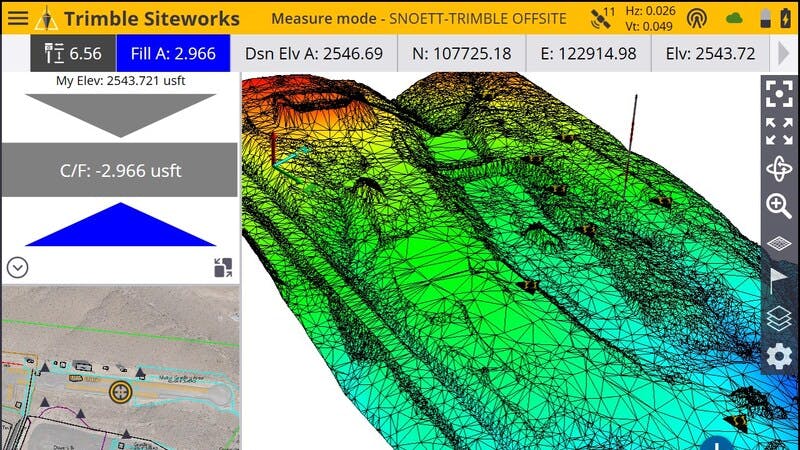Check the green cloud sync icon
This screenshot has height=450, width=800.
[x=734, y=19]
